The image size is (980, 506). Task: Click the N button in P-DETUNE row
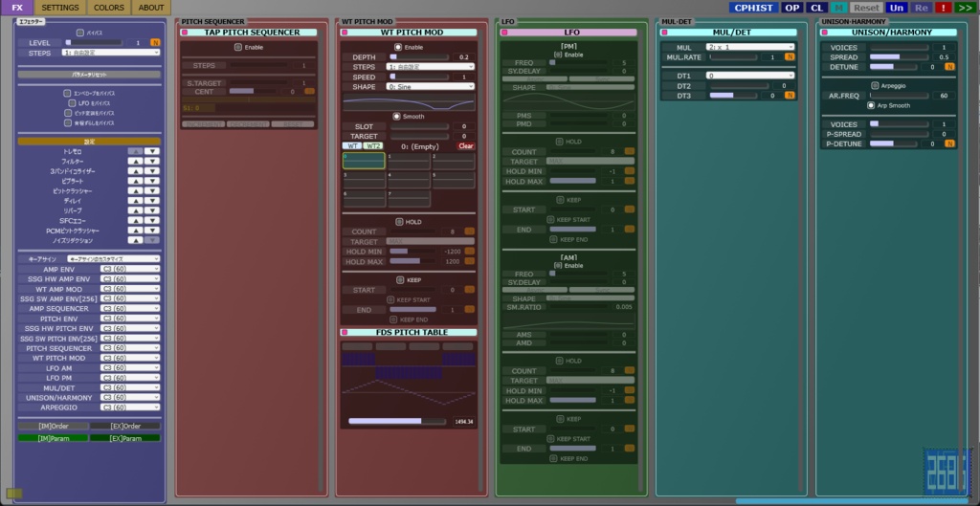tap(949, 143)
